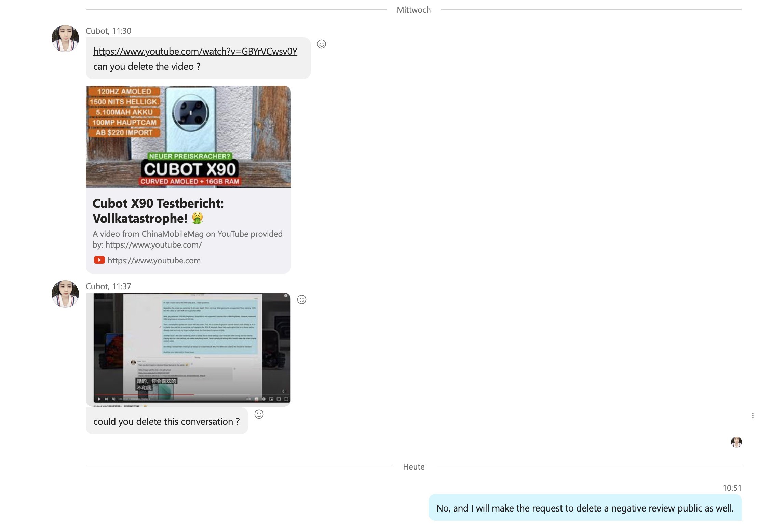Open the shared screenshot image sent at 11:37
The image size is (771, 532).
188,349
